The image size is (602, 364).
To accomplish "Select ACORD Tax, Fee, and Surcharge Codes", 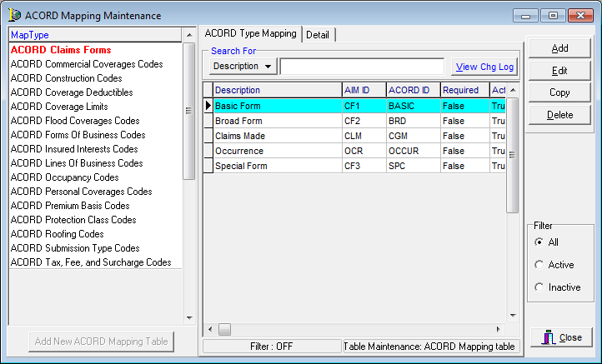I will pos(95,262).
